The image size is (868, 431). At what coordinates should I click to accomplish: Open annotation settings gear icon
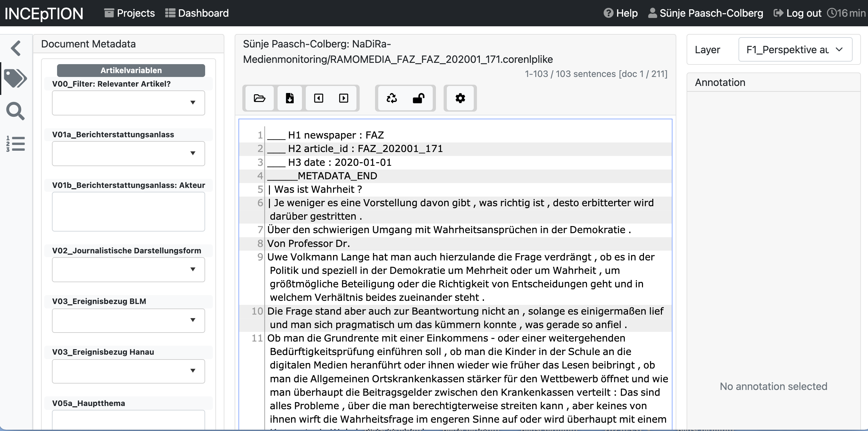tap(460, 98)
